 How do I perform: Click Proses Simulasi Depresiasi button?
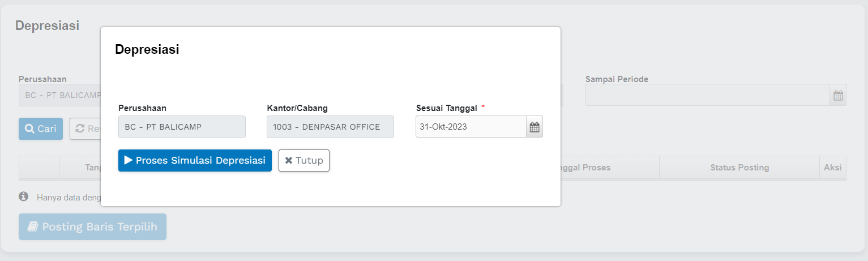(x=195, y=160)
